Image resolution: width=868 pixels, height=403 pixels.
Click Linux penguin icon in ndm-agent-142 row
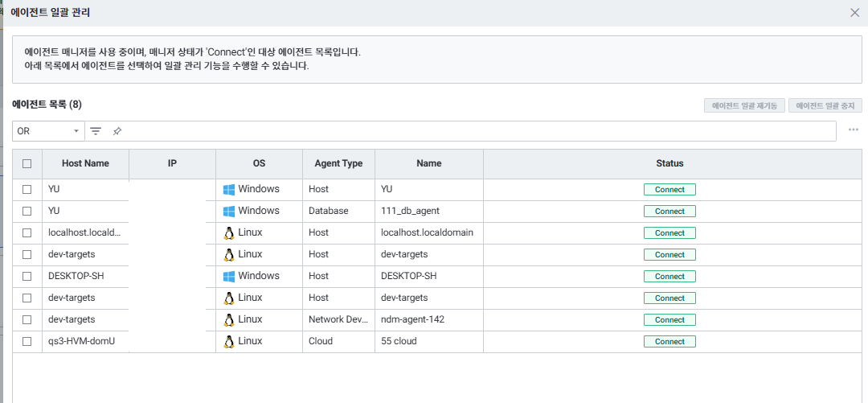pyautogui.click(x=230, y=319)
